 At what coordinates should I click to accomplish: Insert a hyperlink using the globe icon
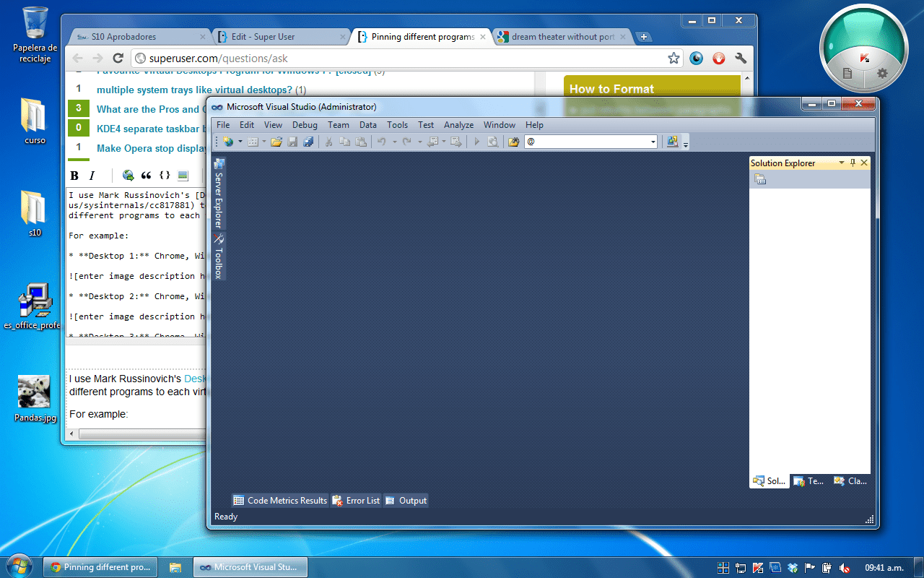pos(128,175)
